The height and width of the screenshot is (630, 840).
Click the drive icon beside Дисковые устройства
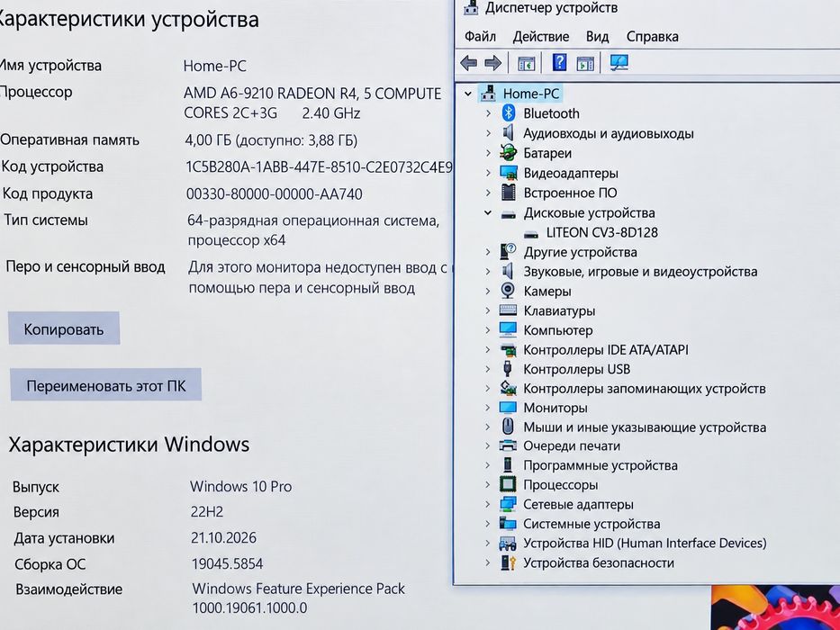click(509, 214)
